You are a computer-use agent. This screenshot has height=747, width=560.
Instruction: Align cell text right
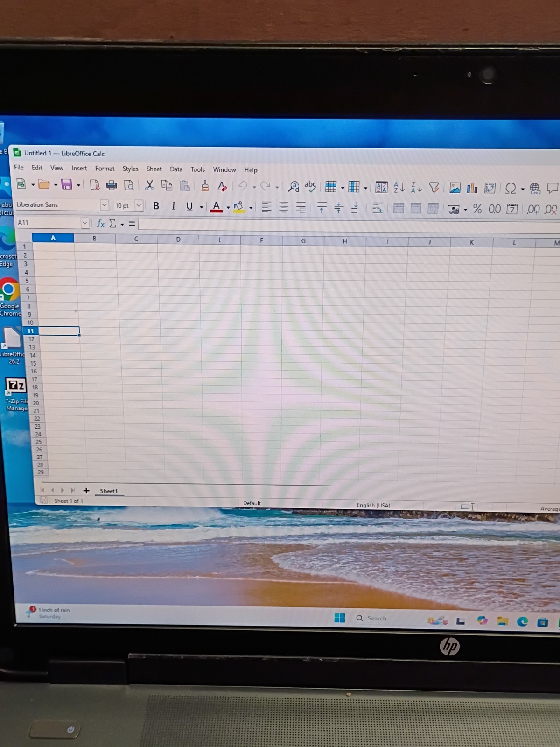click(301, 207)
